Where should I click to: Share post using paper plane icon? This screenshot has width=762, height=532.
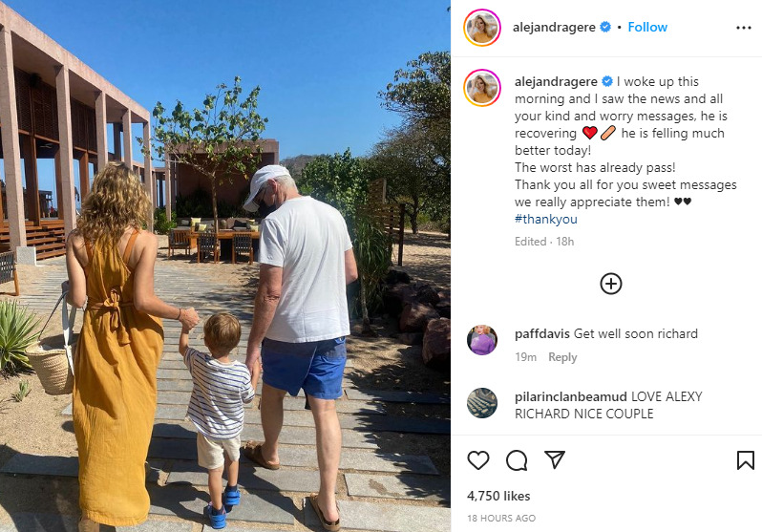coord(555,459)
